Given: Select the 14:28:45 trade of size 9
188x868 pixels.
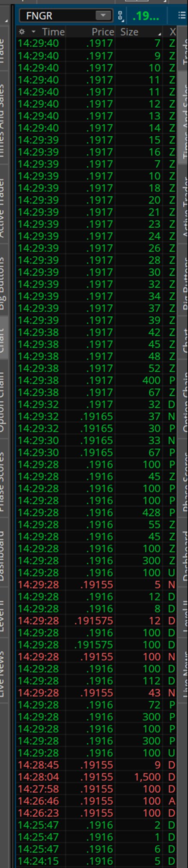Looking at the screenshot, I should [96, 765].
